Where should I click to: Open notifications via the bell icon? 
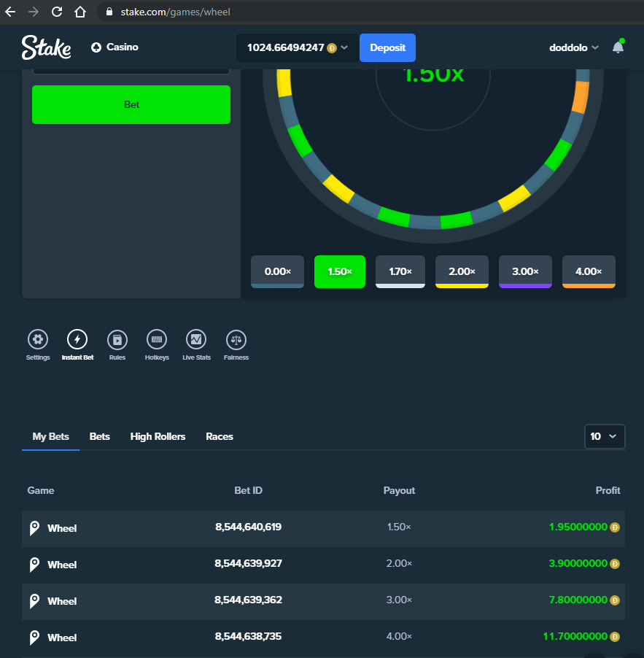tap(618, 47)
